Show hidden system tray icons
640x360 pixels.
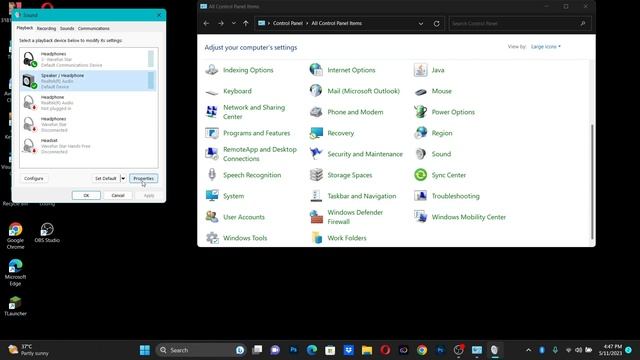(x=529, y=350)
